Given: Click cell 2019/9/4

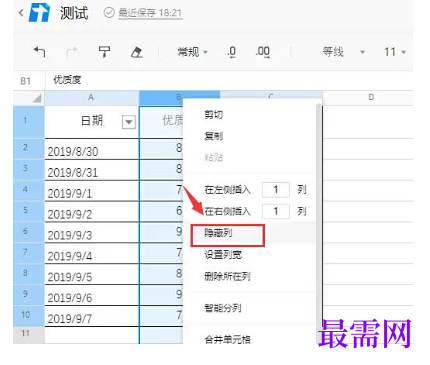Looking at the screenshot, I should (x=92, y=254).
